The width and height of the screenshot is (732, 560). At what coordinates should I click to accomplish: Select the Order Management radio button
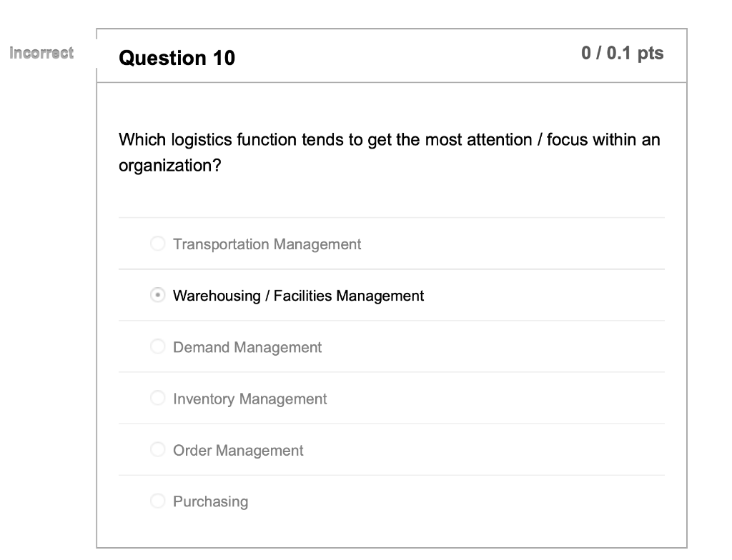(157, 449)
